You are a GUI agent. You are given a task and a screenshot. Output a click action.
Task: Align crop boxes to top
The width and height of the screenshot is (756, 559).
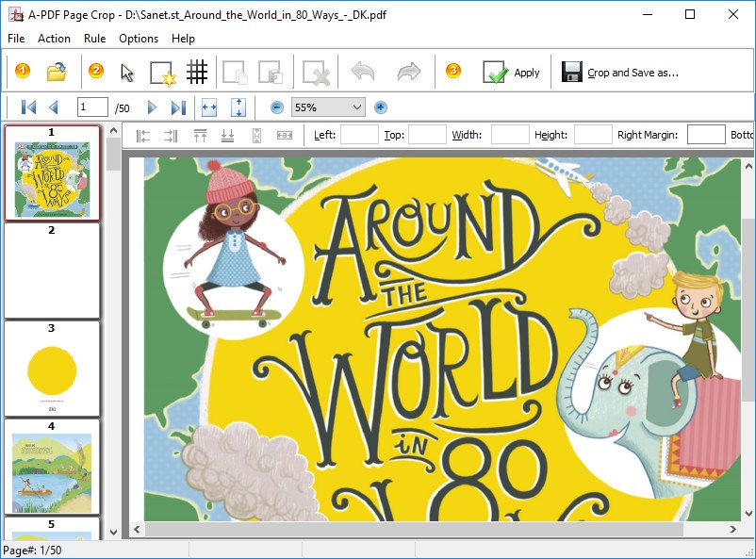click(200, 136)
